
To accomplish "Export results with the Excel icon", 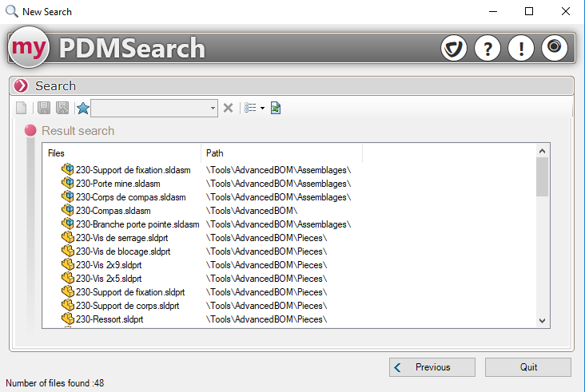I will (276, 108).
